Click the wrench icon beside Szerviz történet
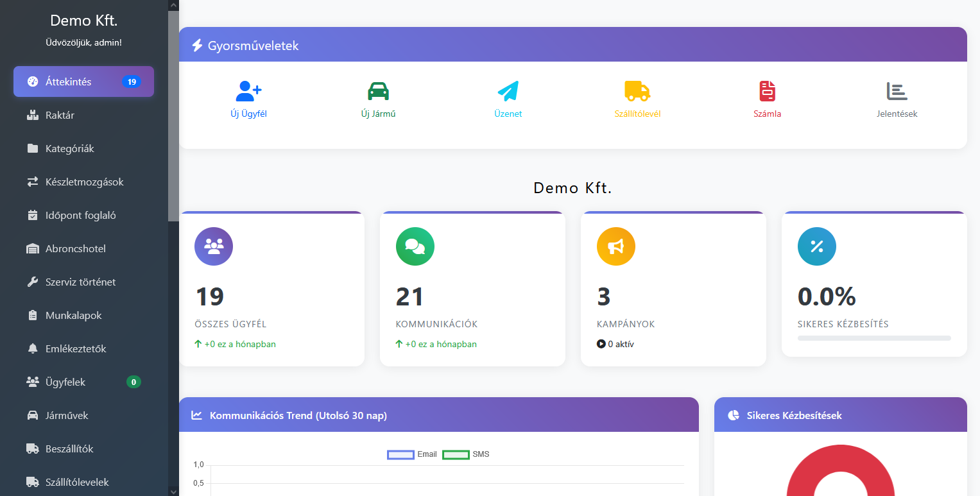This screenshot has width=980, height=496. point(33,282)
